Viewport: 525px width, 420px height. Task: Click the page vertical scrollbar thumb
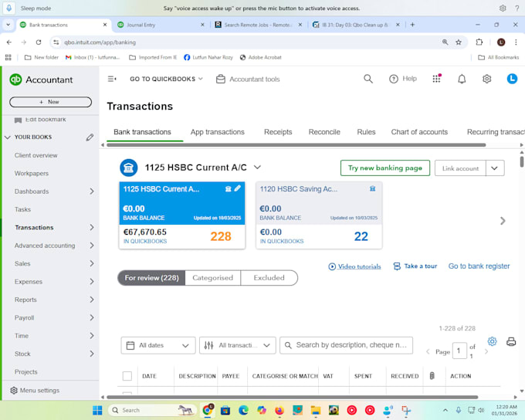(x=522, y=161)
